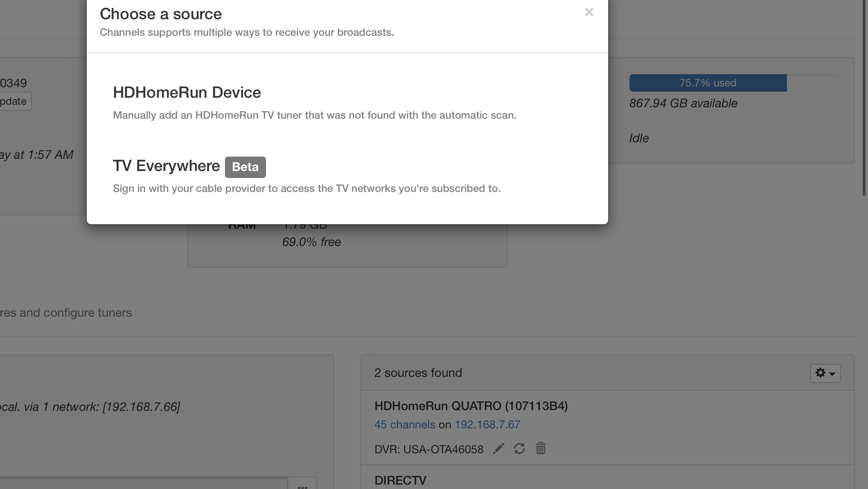Click the DVR: USA-OTA46058 label
Image resolution: width=868 pixels, height=489 pixels.
429,449
